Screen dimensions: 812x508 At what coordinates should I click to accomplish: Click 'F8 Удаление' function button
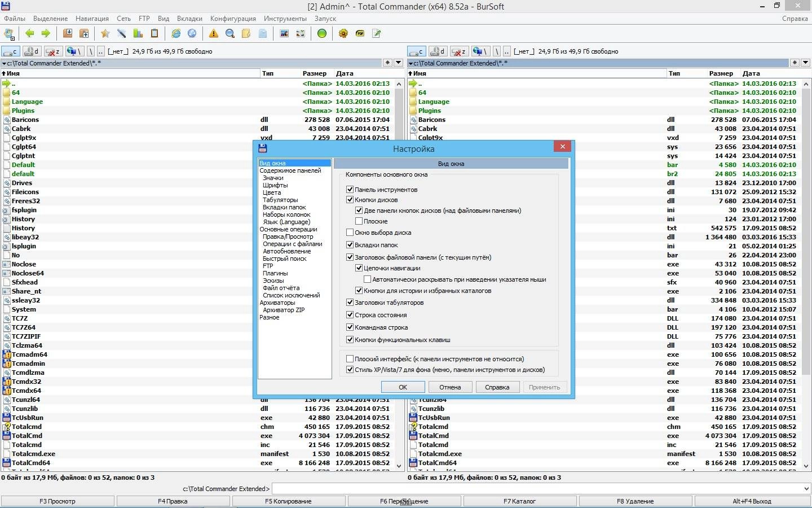pyautogui.click(x=636, y=501)
